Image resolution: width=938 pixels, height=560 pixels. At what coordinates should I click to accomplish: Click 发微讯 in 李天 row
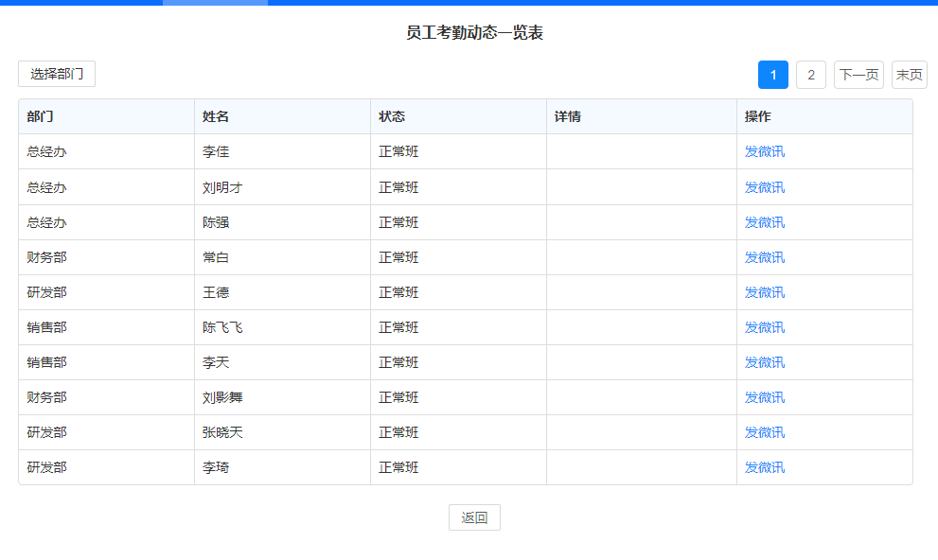764,362
